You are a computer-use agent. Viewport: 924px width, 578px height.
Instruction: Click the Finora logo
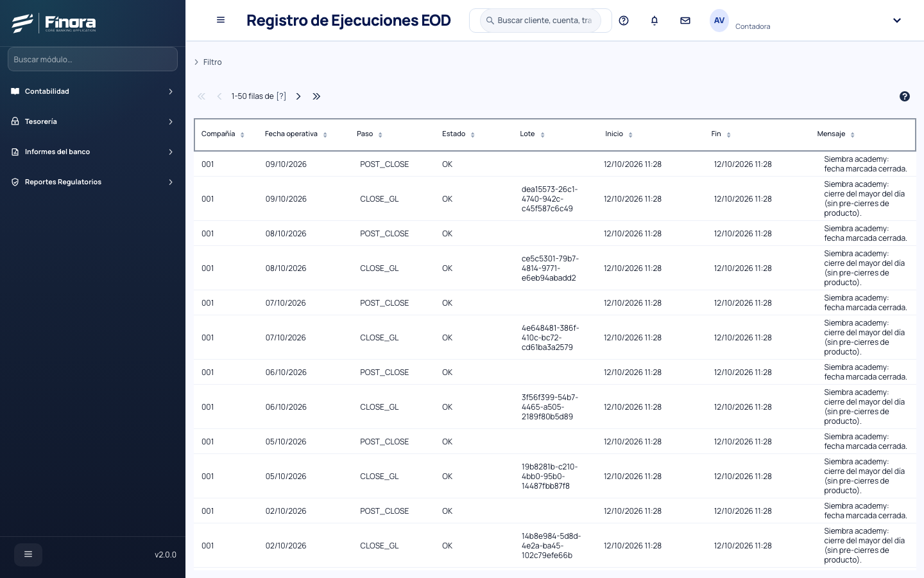point(54,23)
